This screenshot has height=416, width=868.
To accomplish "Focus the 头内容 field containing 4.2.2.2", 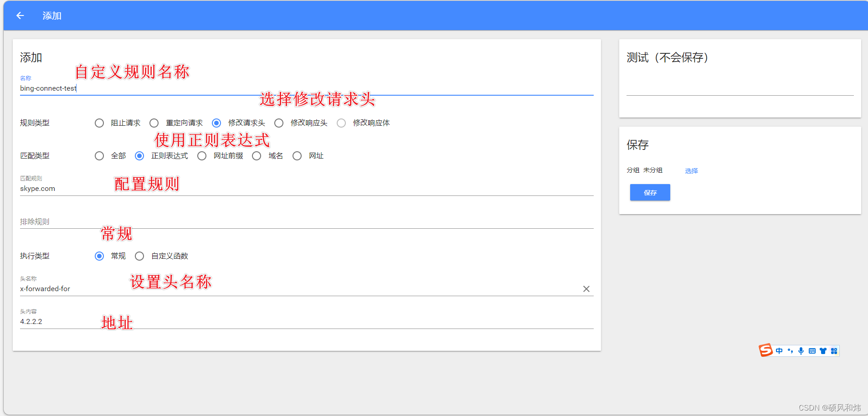I will point(307,322).
